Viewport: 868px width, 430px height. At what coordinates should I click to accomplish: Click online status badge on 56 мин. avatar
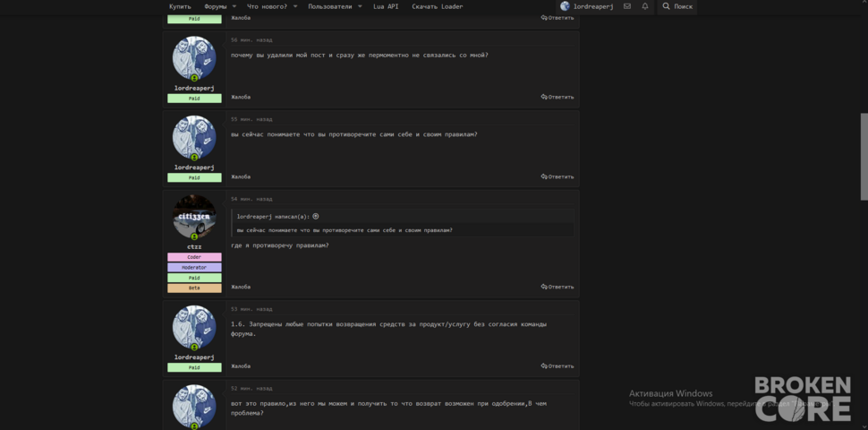point(194,78)
